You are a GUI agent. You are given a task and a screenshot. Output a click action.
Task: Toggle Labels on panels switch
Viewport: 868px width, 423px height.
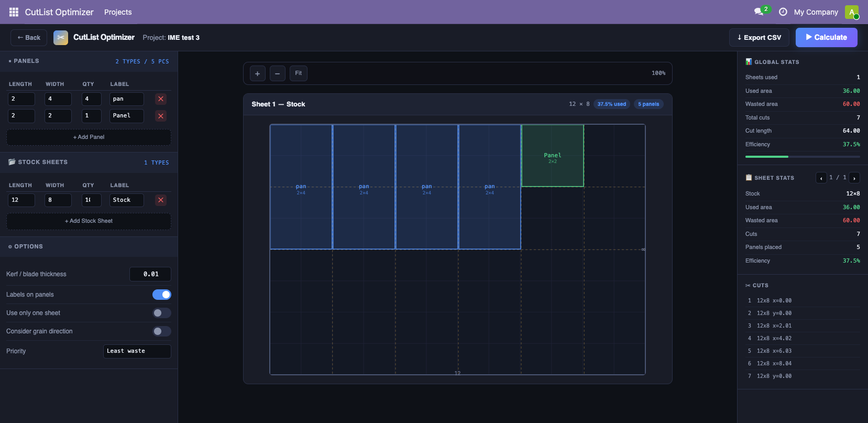click(162, 295)
